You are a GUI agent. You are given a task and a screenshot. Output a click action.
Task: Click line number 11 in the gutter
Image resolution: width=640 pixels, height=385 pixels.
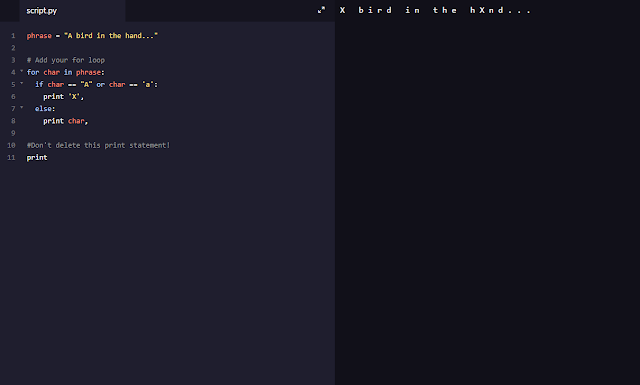point(11,158)
